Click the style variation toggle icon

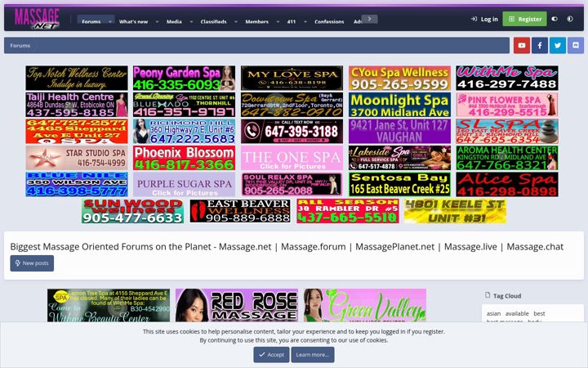click(x=555, y=19)
